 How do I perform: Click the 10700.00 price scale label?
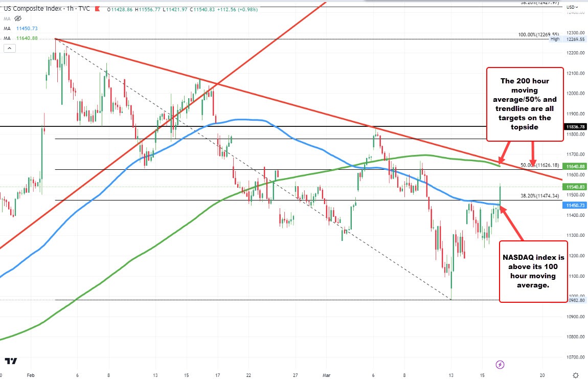(x=576, y=357)
